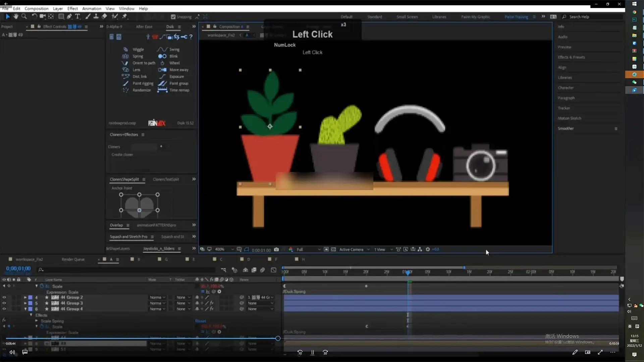Screen dimensions: 644x362
Task: Open parent dropdown for 44 Group 4
Action: click(261, 309)
